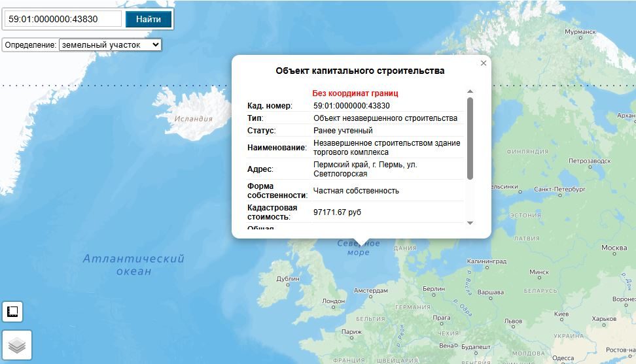Click the Варшава city label
The width and height of the screenshot is (636, 364).
click(x=490, y=292)
